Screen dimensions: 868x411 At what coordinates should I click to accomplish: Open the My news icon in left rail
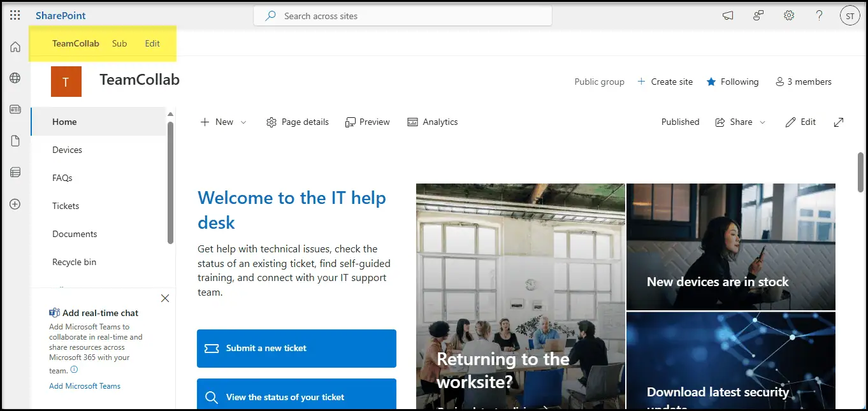[15, 109]
